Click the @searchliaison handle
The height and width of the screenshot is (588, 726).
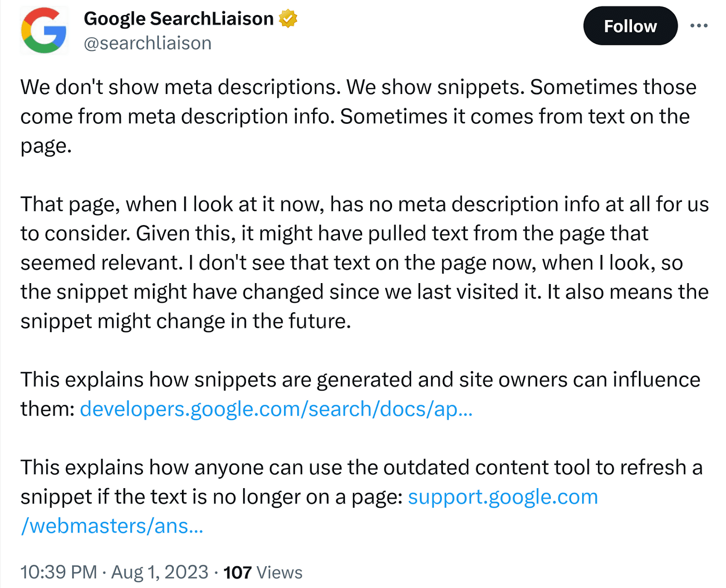[147, 43]
